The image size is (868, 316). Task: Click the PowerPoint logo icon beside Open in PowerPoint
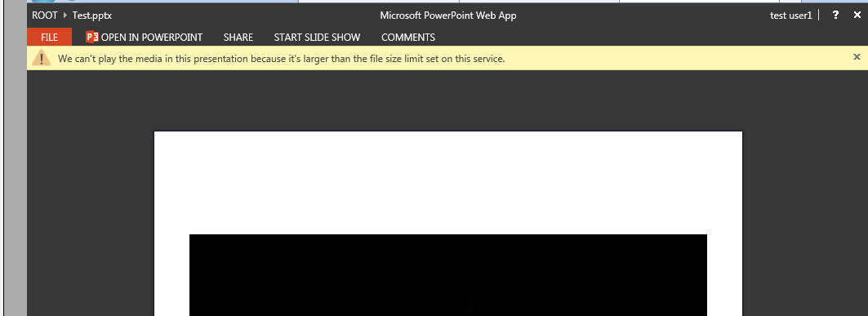pyautogui.click(x=92, y=37)
